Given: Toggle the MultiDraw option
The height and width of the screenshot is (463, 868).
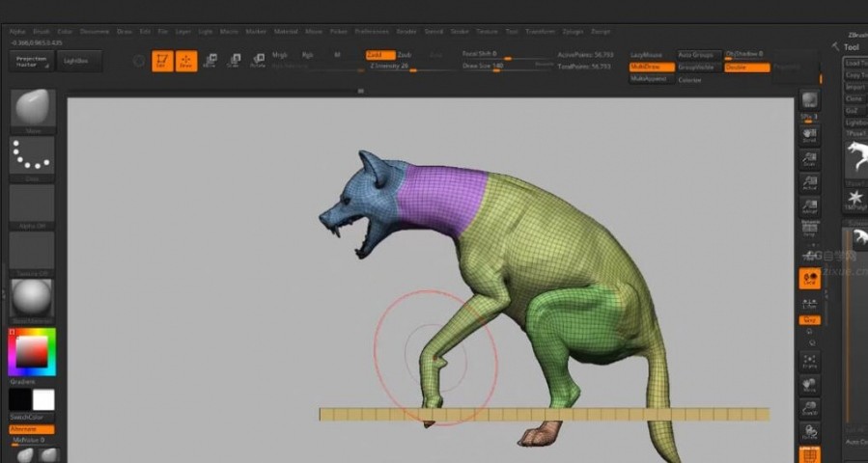Looking at the screenshot, I should pos(652,67).
